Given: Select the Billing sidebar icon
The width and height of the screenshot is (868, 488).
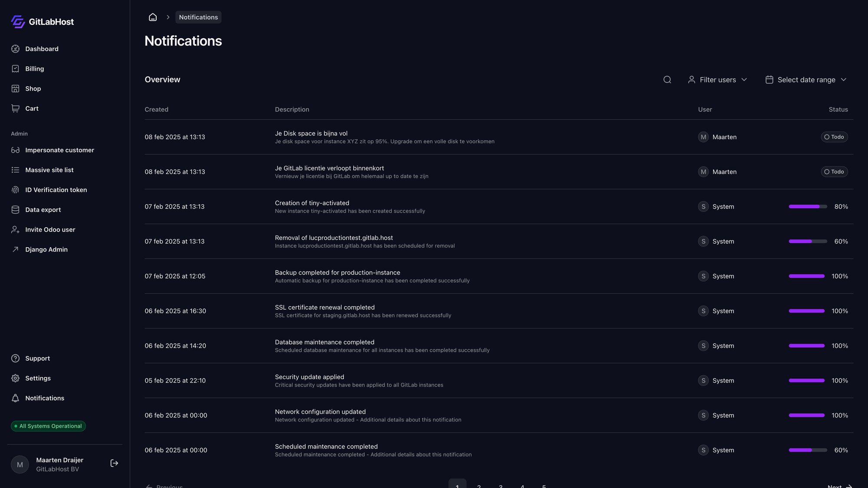Looking at the screenshot, I should pos(16,69).
